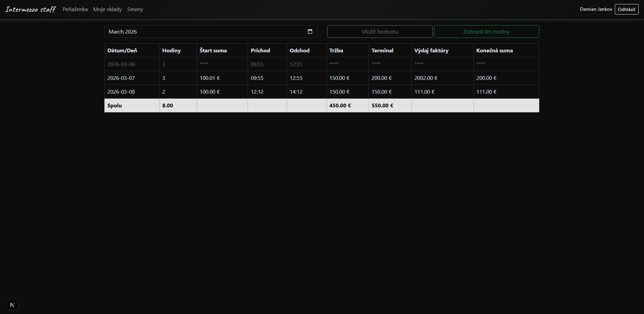Select the Tržba column header
644x314 pixels.
336,50
